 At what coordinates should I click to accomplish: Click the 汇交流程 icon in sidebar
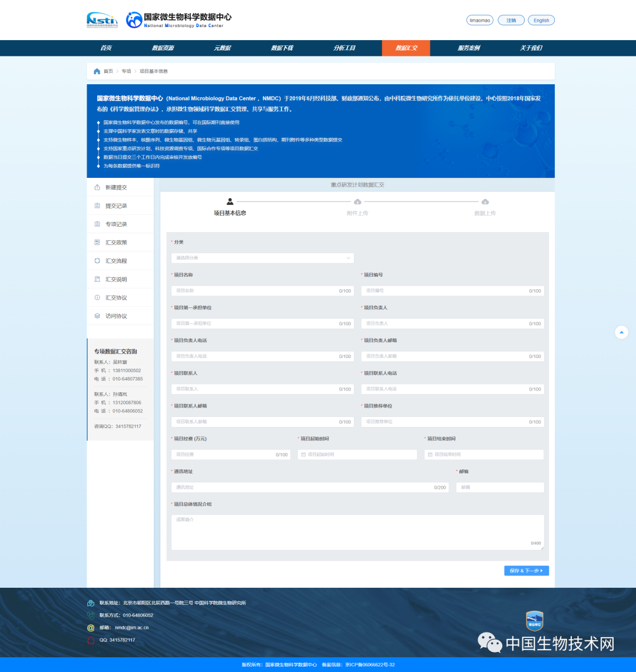click(97, 261)
